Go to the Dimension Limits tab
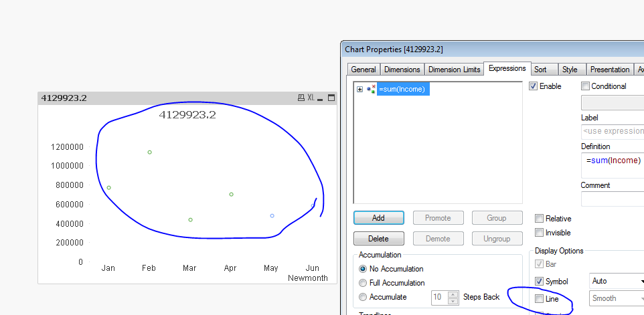 click(455, 70)
